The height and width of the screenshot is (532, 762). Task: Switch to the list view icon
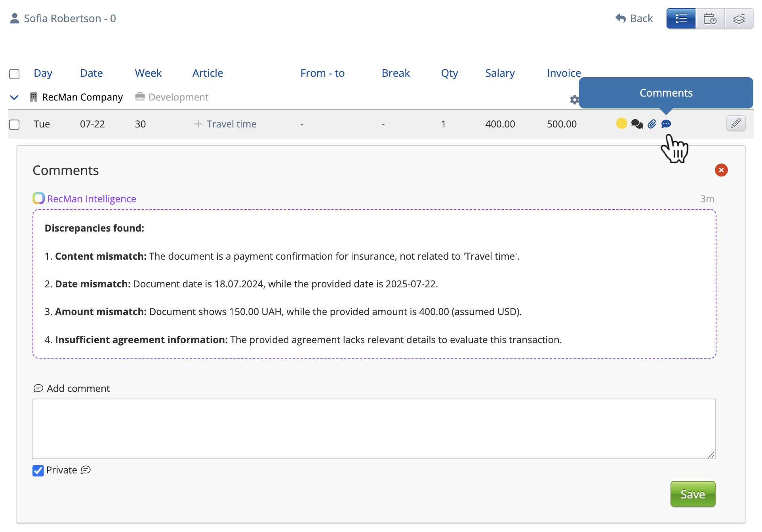coord(681,19)
